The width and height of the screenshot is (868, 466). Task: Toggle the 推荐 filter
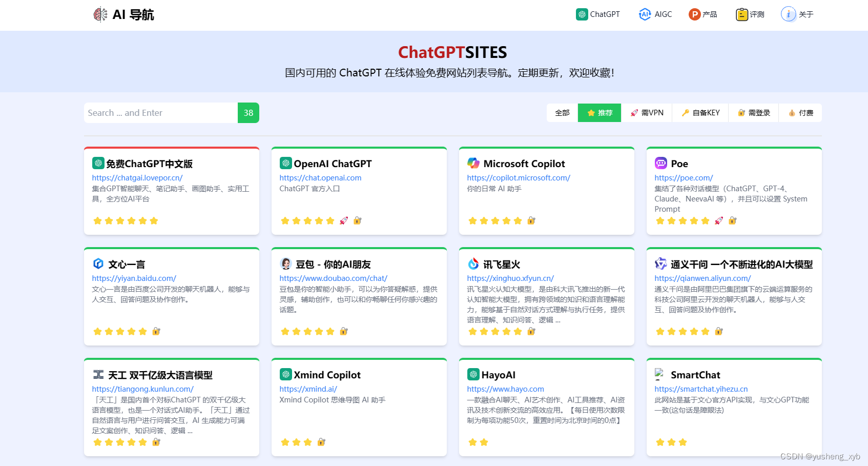click(599, 112)
